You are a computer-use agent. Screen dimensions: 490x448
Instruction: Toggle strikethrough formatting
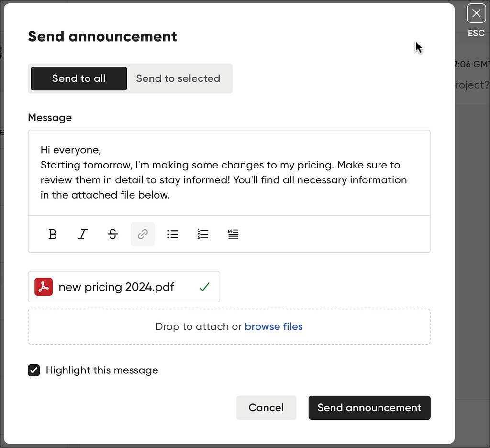coord(112,234)
